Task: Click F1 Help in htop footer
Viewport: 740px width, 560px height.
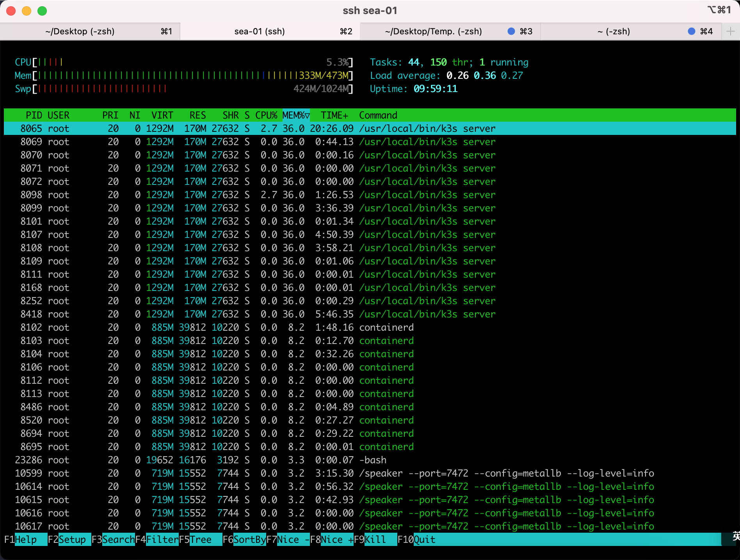Action: 26,539
